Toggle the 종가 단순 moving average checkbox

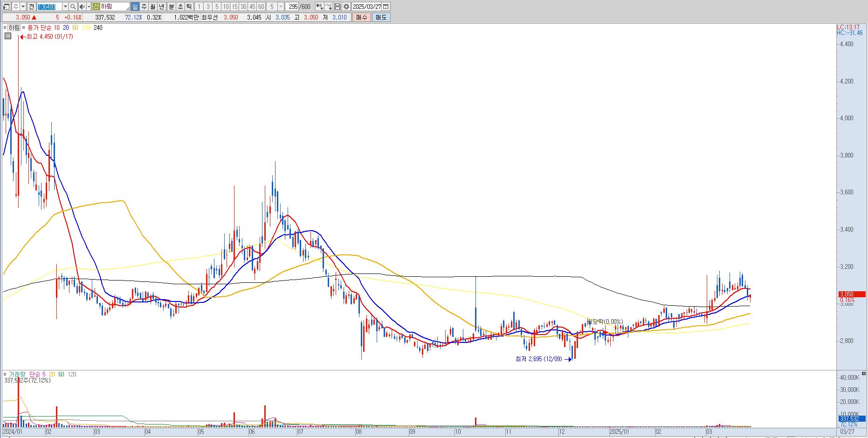pyautogui.click(x=24, y=27)
